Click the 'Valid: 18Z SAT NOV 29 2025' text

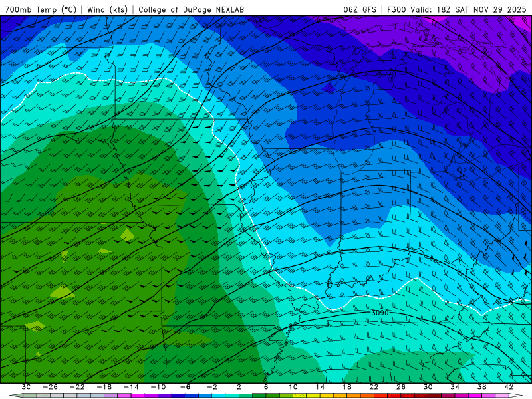468,9
